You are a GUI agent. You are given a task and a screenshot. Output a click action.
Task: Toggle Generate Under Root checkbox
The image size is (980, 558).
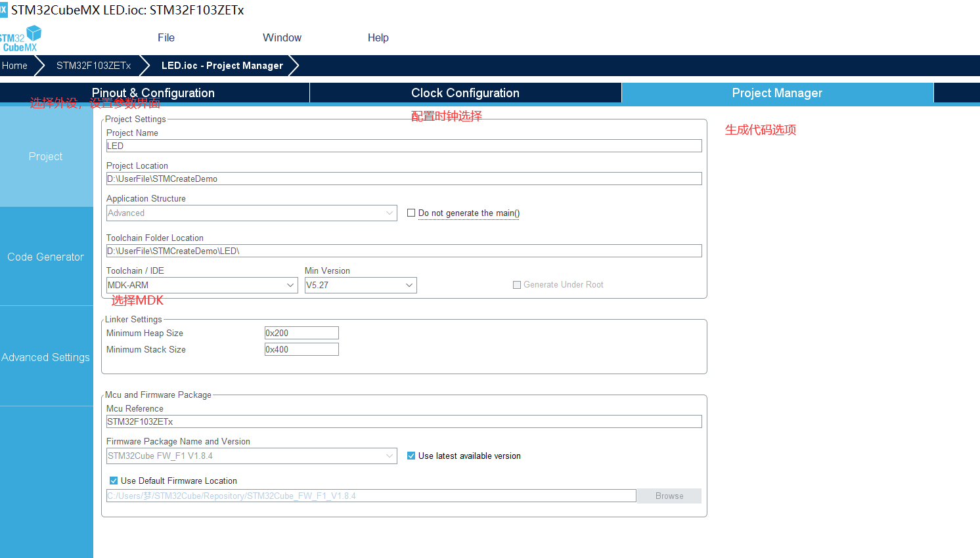point(517,285)
